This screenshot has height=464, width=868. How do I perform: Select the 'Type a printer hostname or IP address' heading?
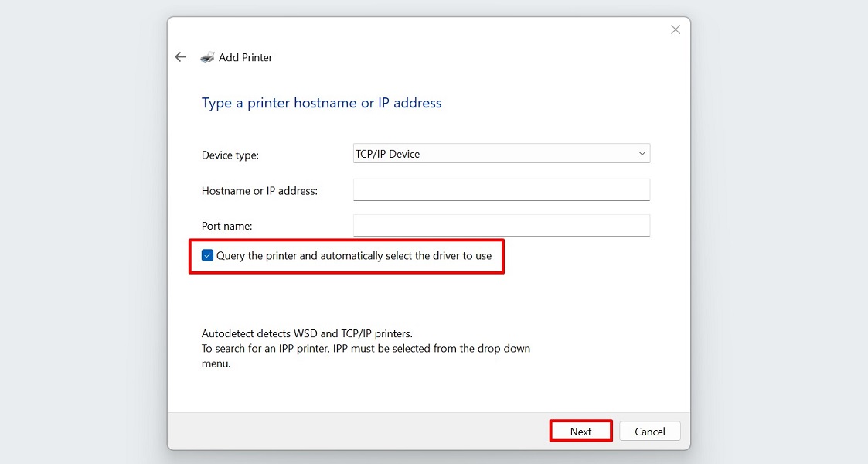point(322,102)
